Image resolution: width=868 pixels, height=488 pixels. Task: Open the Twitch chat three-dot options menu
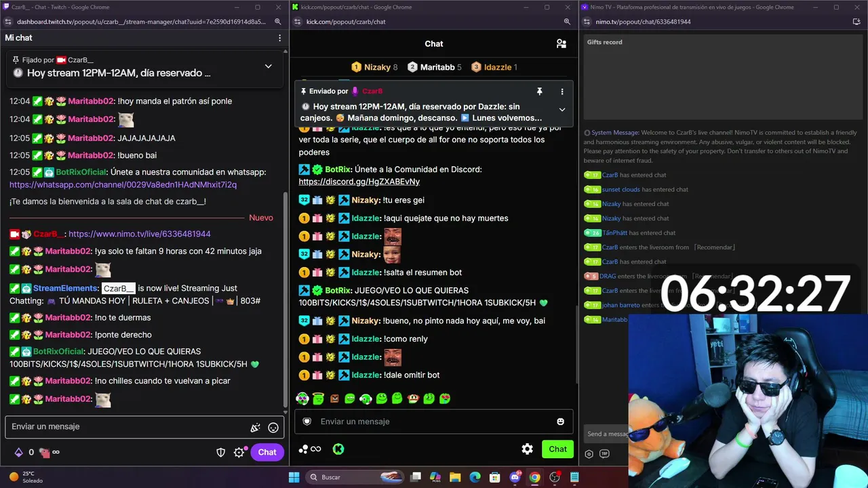point(279,38)
